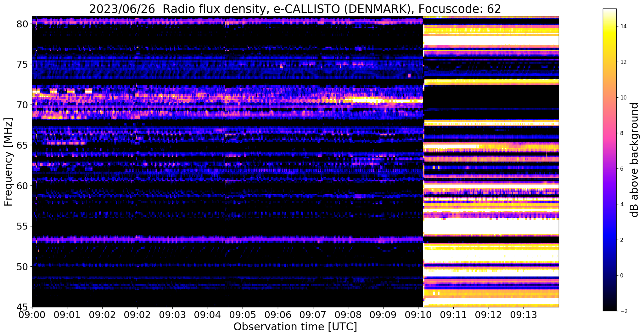Click the plot title mentioning e-CALLISTO (DENMARK)
Screen dimensions: 644x336
coord(295,9)
